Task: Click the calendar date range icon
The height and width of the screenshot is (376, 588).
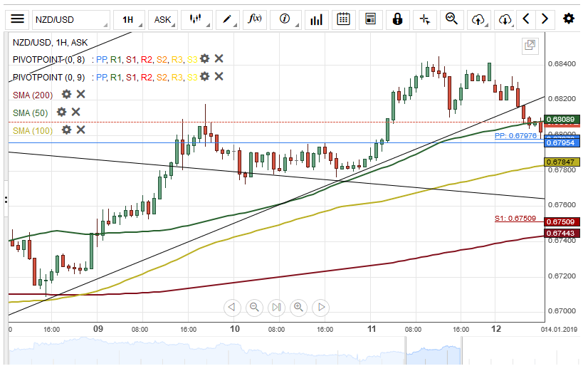Action: (x=343, y=19)
